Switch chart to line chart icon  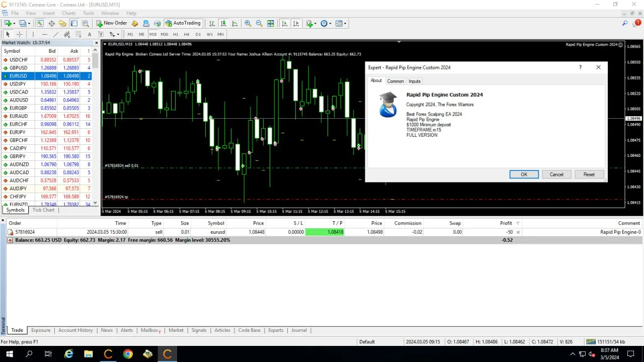(234, 23)
